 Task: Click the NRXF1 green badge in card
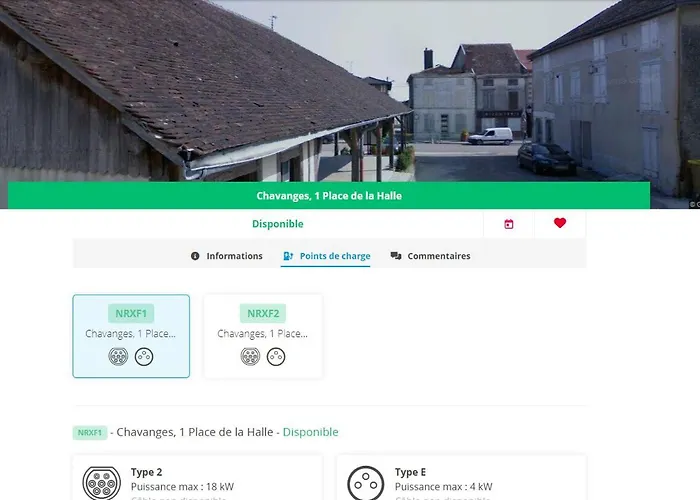tap(131, 313)
